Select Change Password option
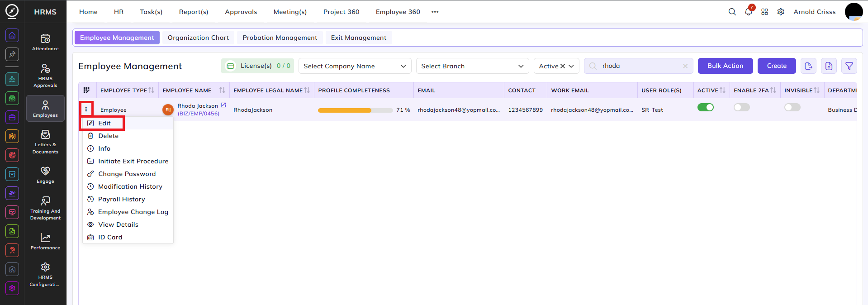Image resolution: width=868 pixels, height=305 pixels. click(x=128, y=174)
